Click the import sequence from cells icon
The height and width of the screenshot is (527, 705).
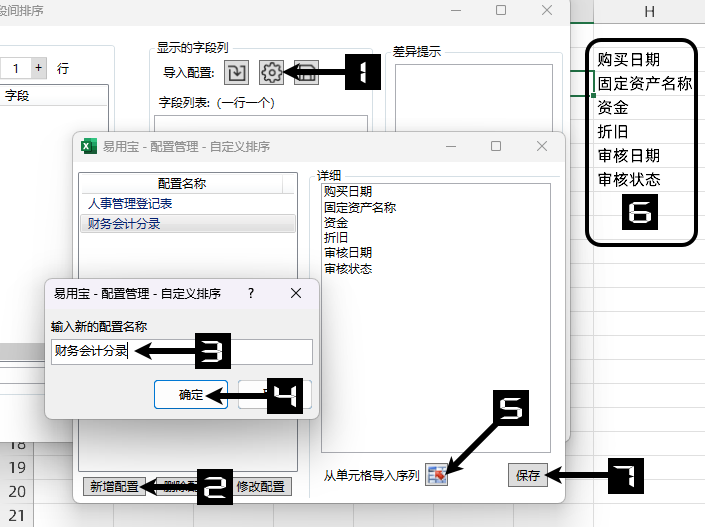436,475
